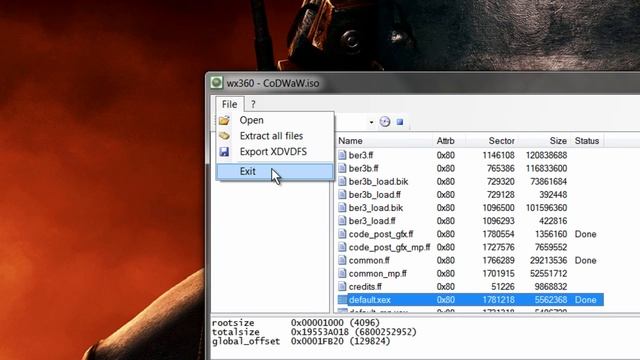Click file icon of ber3_load.ff
The image size is (640, 360).
(342, 221)
